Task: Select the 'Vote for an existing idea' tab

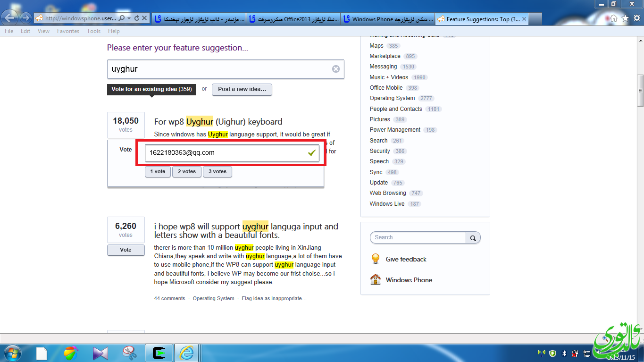Action: point(151,89)
